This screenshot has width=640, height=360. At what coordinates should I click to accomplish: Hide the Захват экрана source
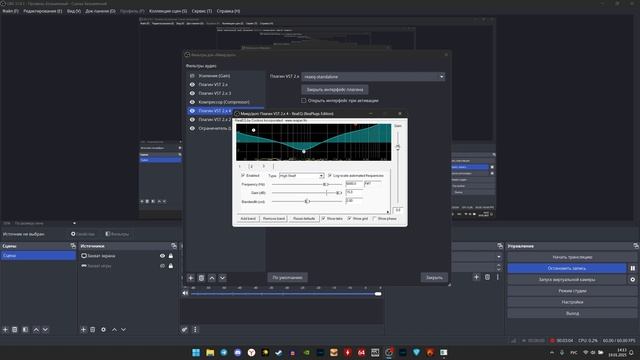(162, 256)
